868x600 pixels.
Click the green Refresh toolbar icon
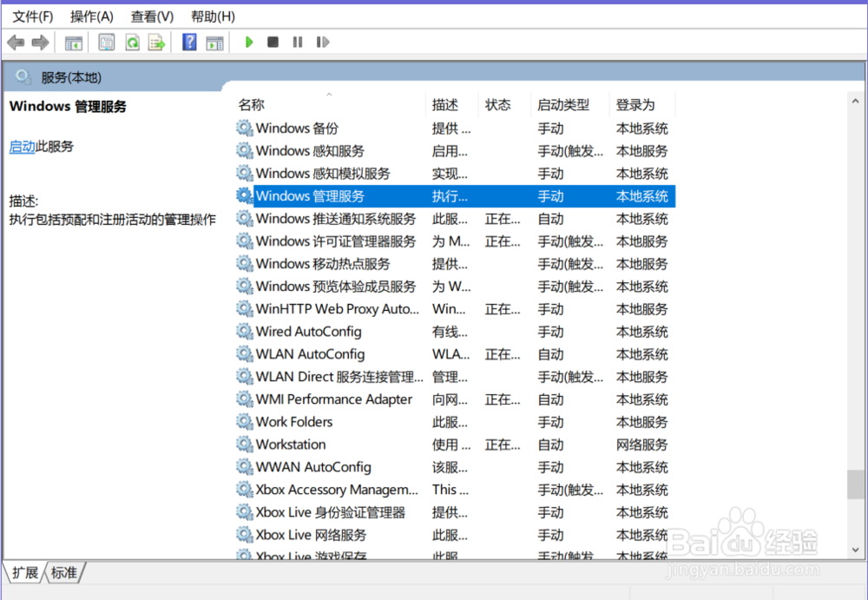(132, 42)
